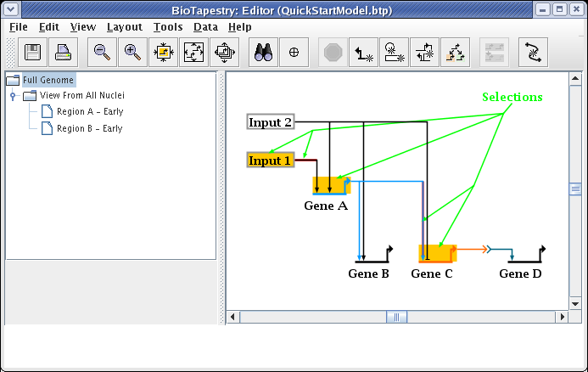Click the Save floppy disk icon
The image size is (588, 372).
32,53
